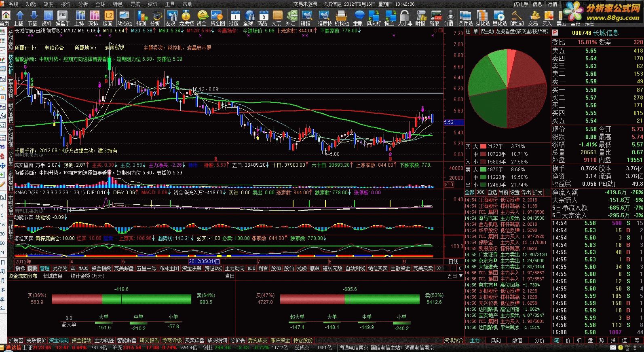Select the 浮出 option in alerts panel
Screen dimensions: 644x352
(526, 192)
